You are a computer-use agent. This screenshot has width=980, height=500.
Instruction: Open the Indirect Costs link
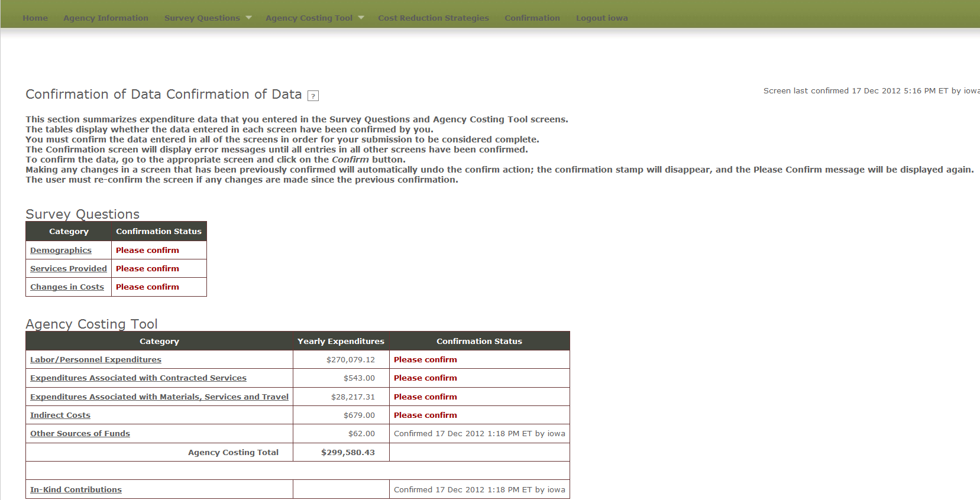tap(60, 415)
